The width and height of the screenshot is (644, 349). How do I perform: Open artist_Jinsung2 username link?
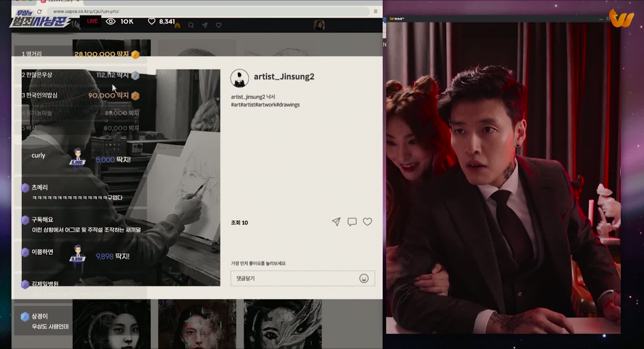pyautogui.click(x=284, y=77)
